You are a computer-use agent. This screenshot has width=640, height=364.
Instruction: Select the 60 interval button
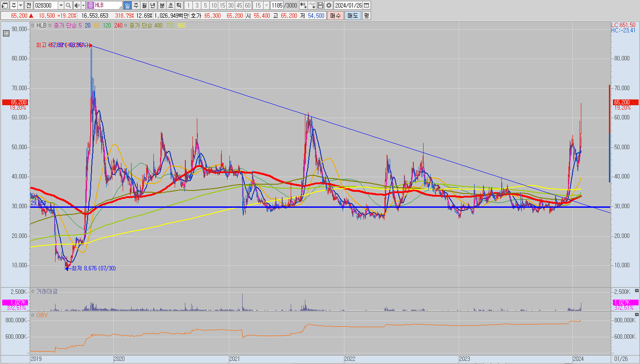pyautogui.click(x=247, y=5)
